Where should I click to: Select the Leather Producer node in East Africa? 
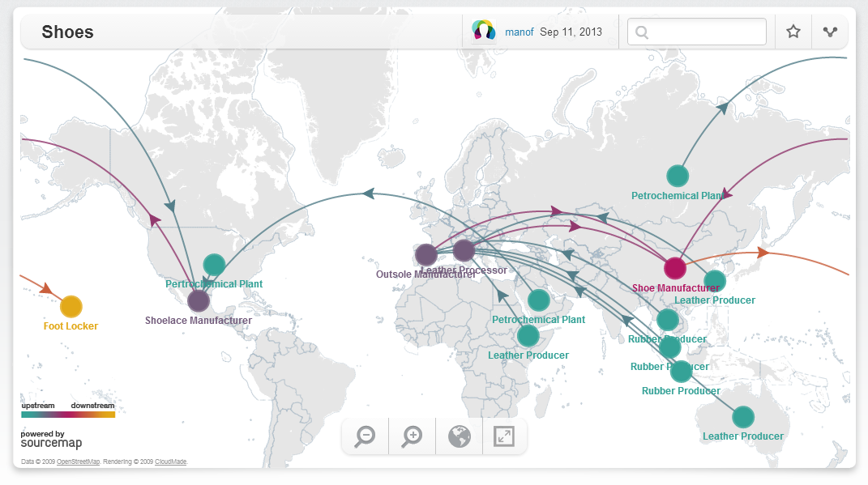[528, 336]
